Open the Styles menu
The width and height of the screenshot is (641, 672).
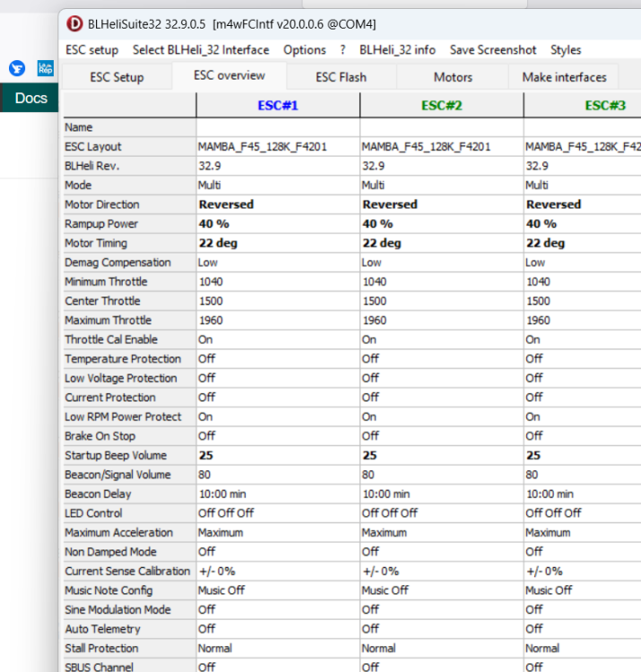566,50
